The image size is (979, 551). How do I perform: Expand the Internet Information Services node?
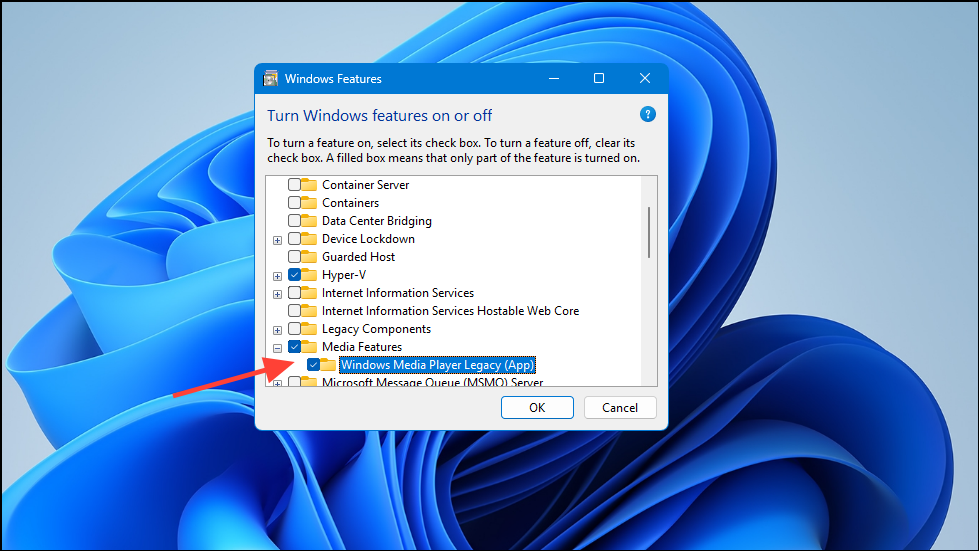pyautogui.click(x=277, y=294)
